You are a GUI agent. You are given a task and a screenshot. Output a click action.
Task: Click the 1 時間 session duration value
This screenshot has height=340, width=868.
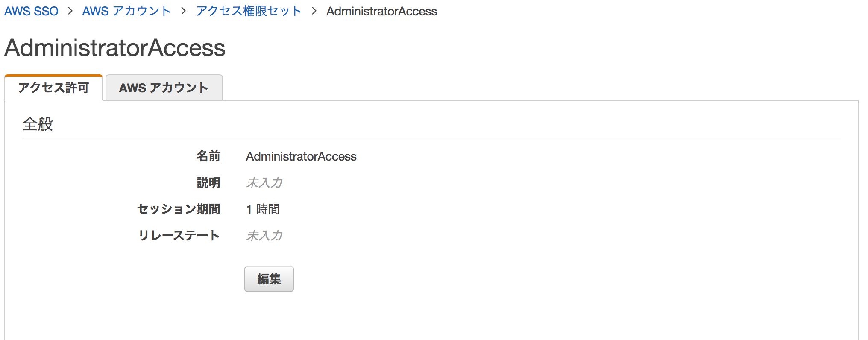tap(263, 209)
